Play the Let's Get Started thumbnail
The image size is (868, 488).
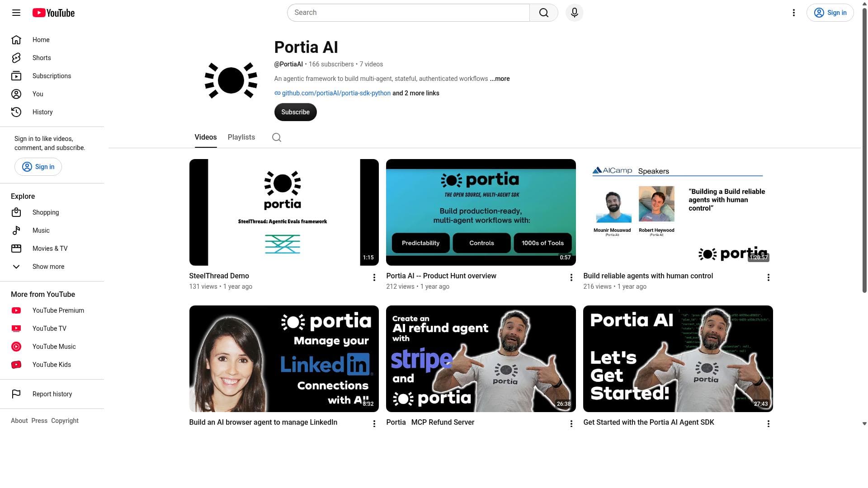point(678,359)
